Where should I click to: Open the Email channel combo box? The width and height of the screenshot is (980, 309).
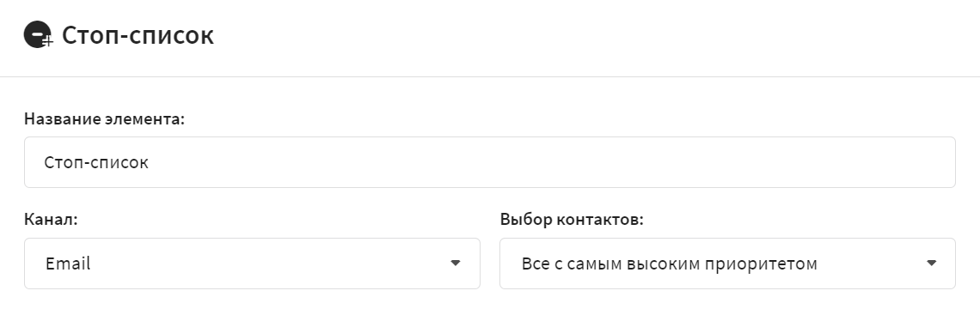coord(252,264)
